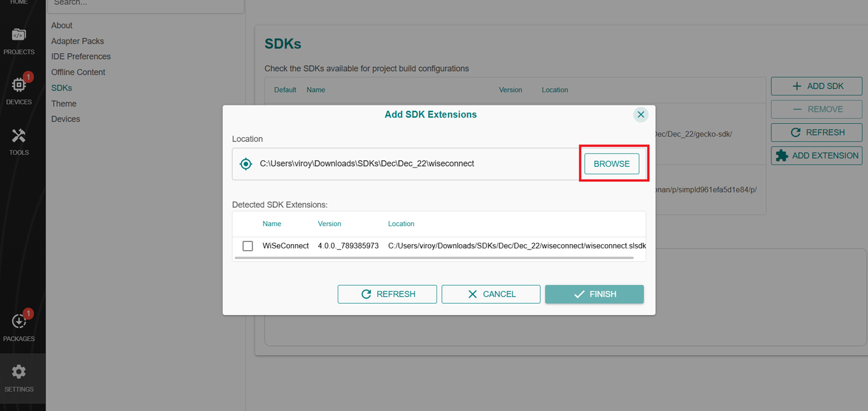
Task: Close the Add SDK Extensions dialog
Action: (x=641, y=115)
